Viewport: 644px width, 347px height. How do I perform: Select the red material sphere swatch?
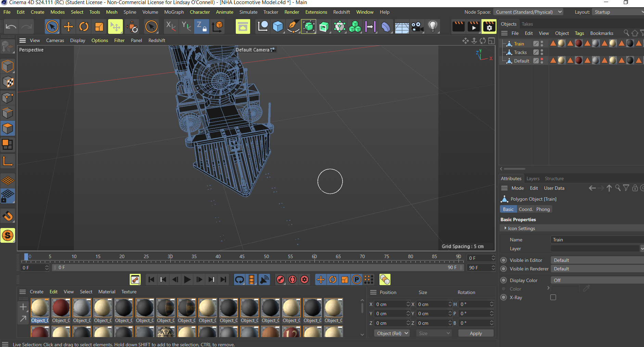pyautogui.click(x=61, y=308)
